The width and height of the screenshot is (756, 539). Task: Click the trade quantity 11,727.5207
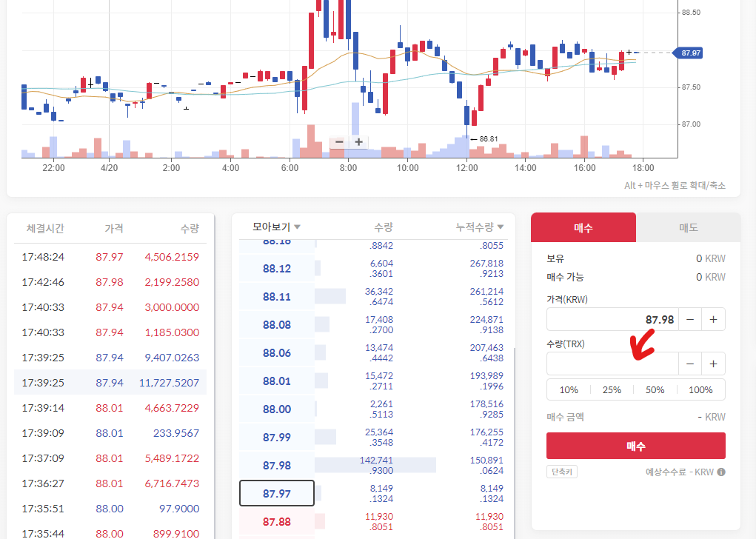coord(169,383)
